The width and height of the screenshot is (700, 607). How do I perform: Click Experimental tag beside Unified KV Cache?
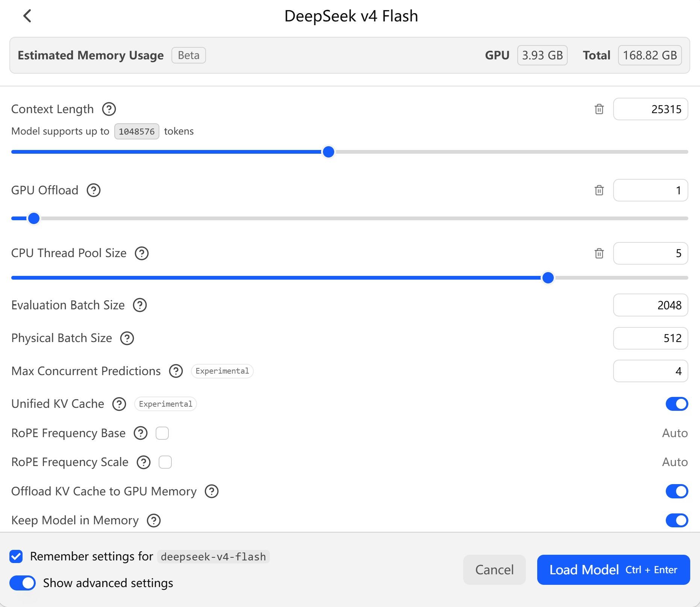coord(165,404)
